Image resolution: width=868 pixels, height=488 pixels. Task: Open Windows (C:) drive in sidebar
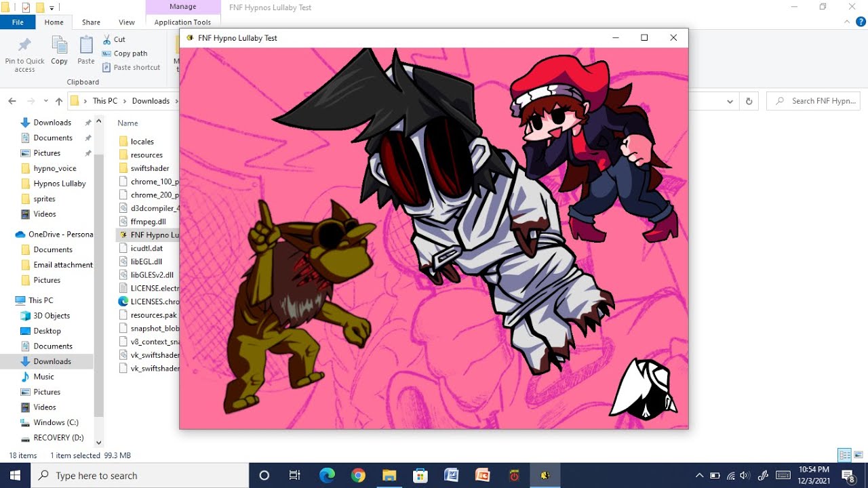pyautogui.click(x=56, y=422)
